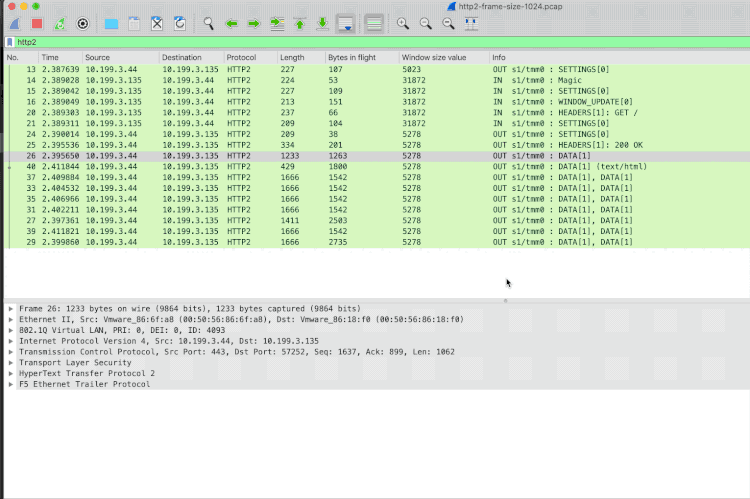Jump to the first packet
Viewport: 750px width, 499px height.
[299, 22]
